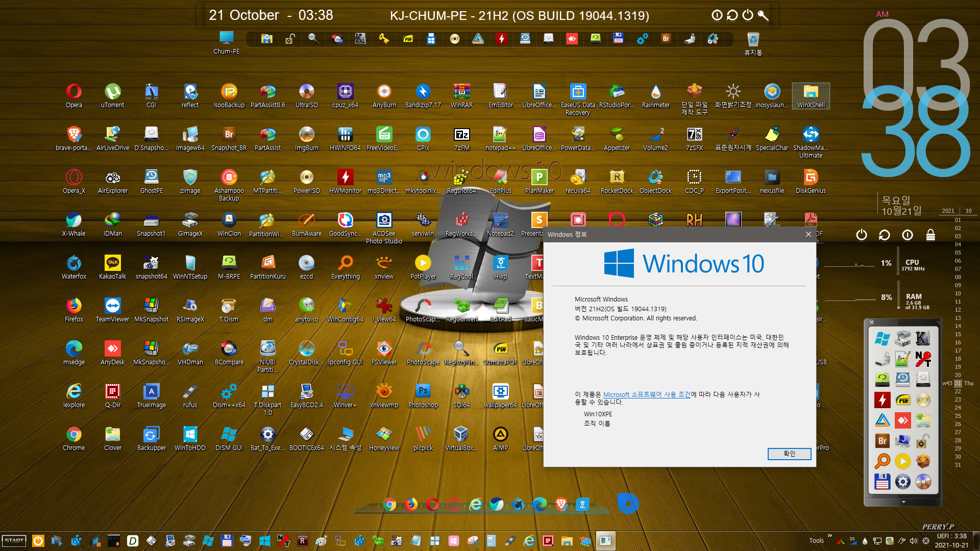This screenshot has width=980, height=551.
Task: Launch VirtualBox desktop icon
Action: coord(461,439)
